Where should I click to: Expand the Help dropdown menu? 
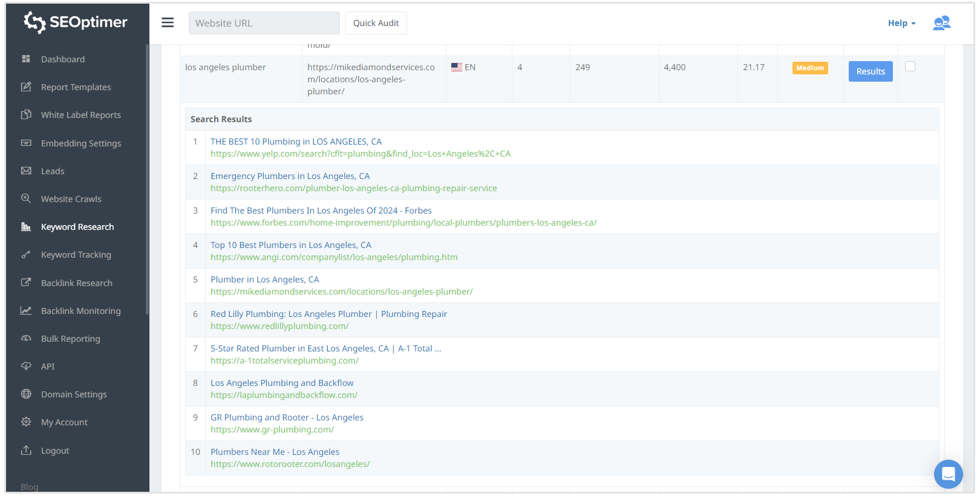[x=901, y=23]
